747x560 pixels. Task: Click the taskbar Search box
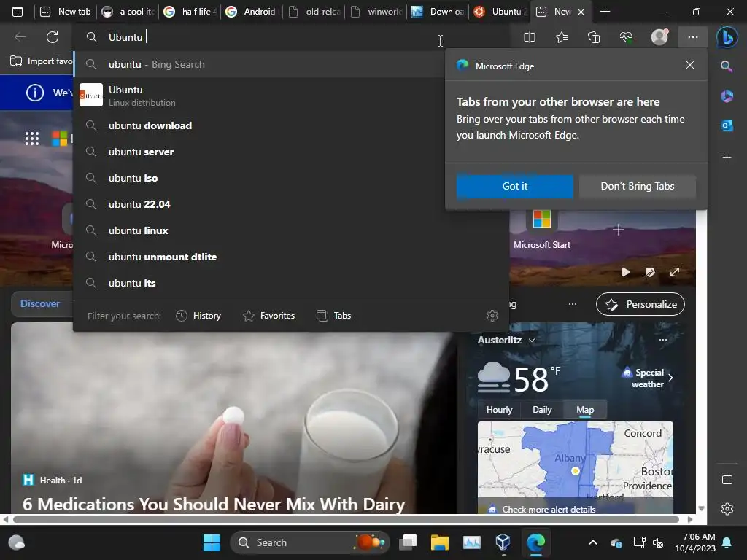(x=309, y=542)
